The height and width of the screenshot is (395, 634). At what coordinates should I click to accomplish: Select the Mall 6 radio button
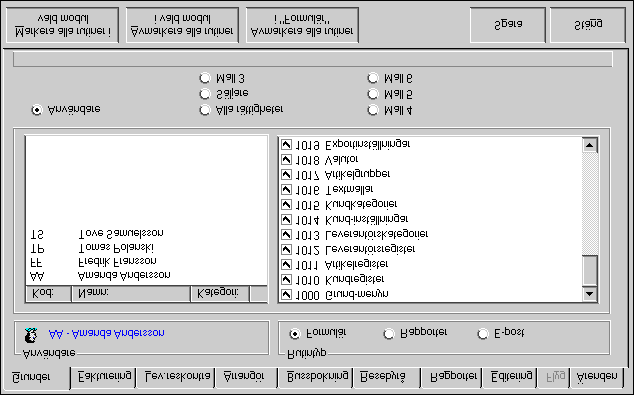(x=373, y=78)
